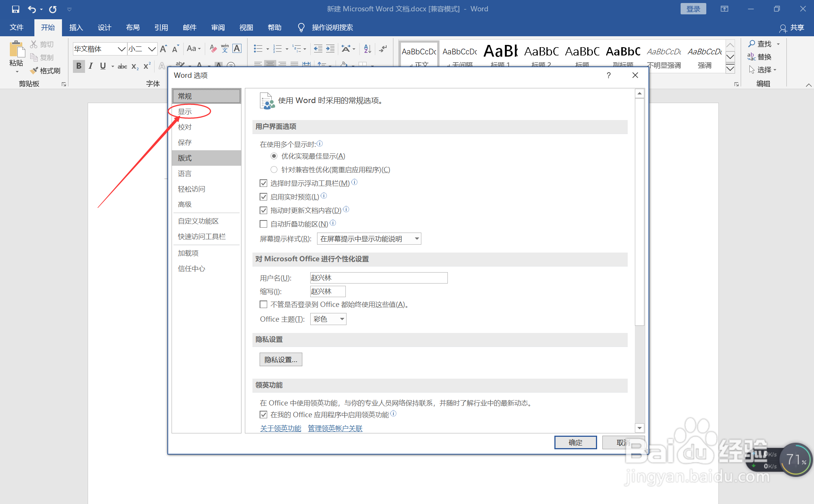
Task: Click the 确定 OK button
Action: click(x=576, y=442)
